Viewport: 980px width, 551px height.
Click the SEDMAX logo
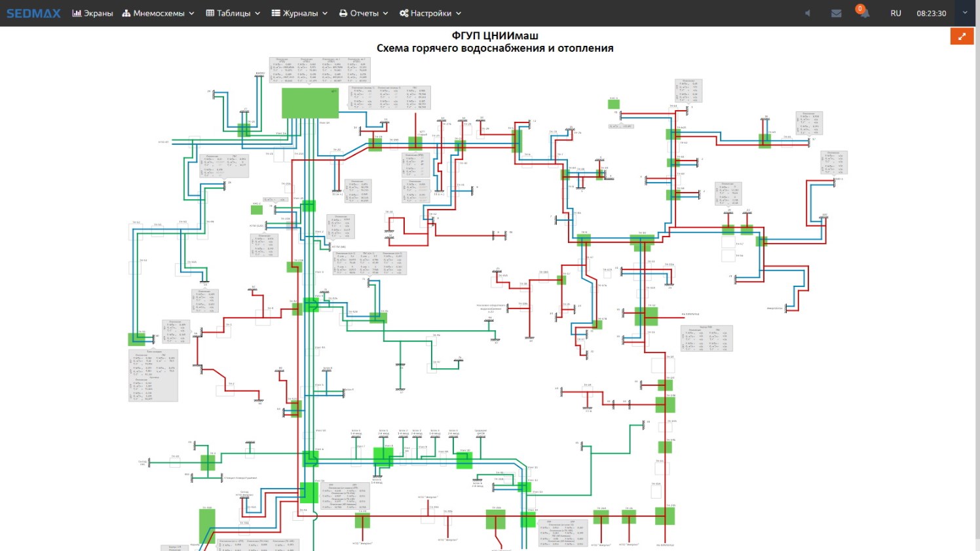coord(33,13)
